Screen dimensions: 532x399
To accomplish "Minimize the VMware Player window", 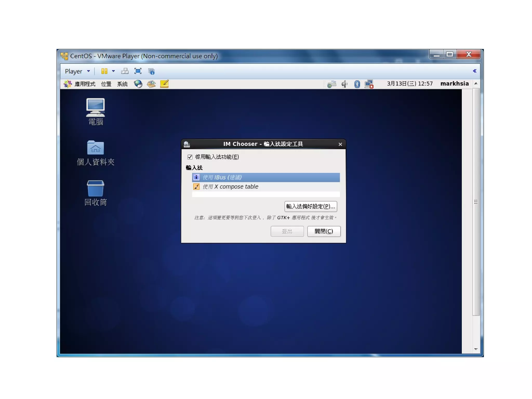I will (x=436, y=54).
